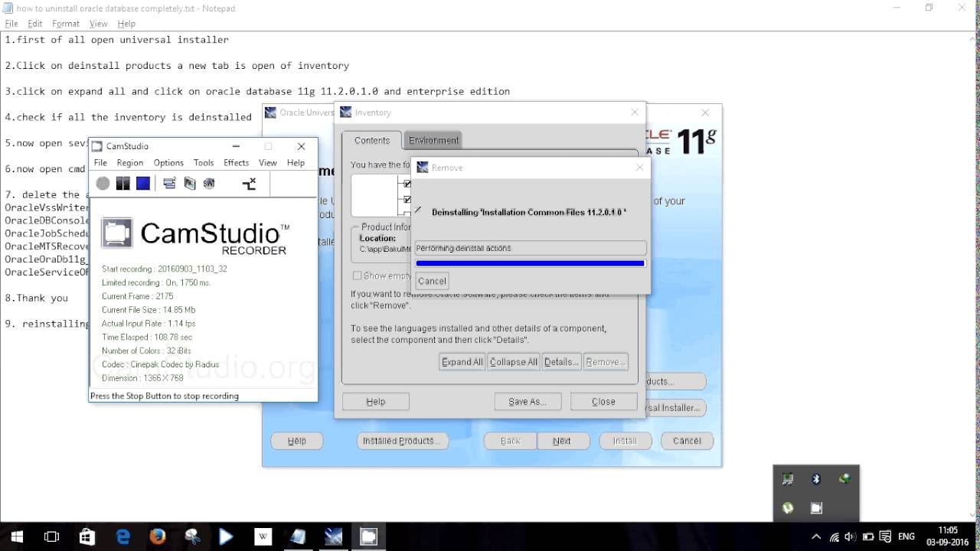Image resolution: width=980 pixels, height=551 pixels.
Task: Open CamStudio Region menu
Action: (x=130, y=163)
